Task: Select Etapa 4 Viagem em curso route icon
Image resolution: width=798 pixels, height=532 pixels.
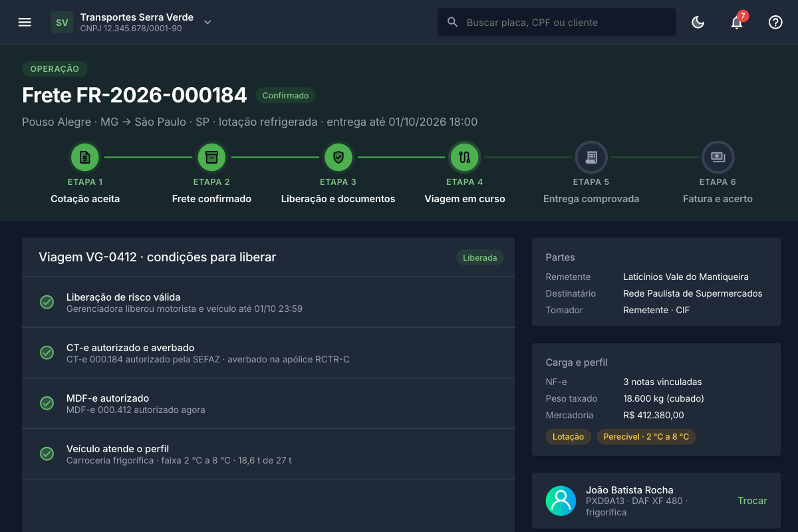Action: click(x=465, y=158)
